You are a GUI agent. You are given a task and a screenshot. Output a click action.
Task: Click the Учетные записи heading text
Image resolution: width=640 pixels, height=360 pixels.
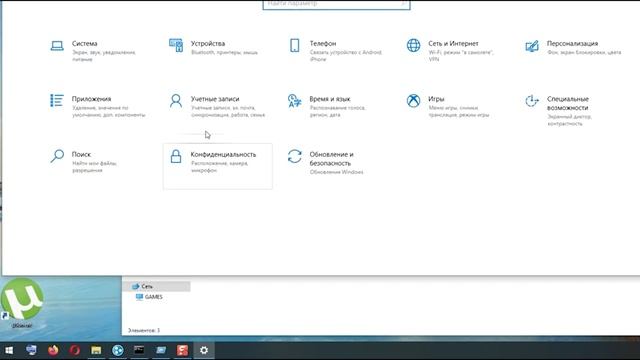click(x=215, y=99)
